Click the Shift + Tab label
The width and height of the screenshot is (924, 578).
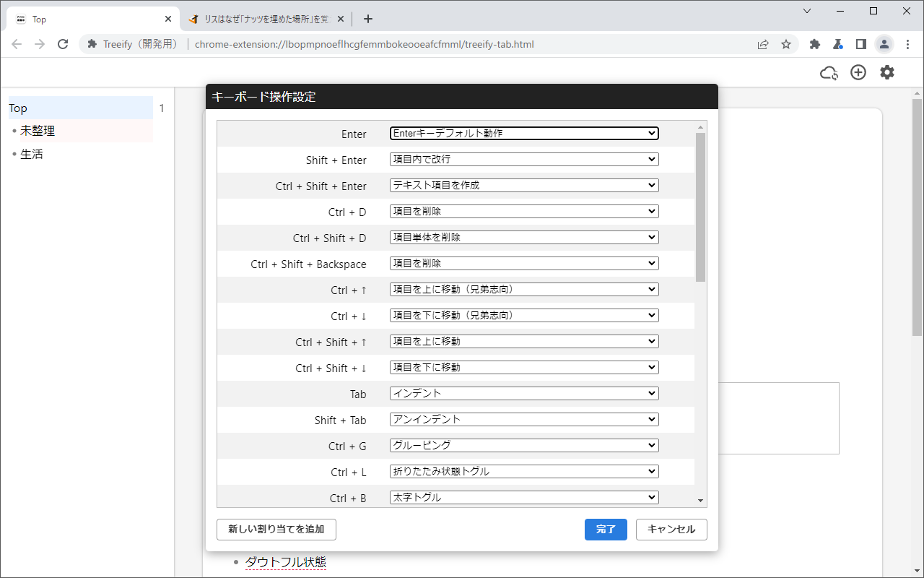(340, 420)
